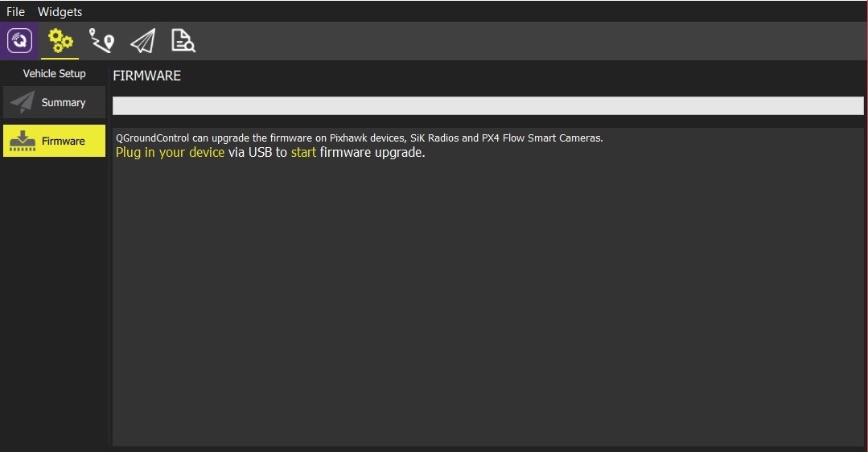Open the Analyze document magnifier icon
The width and height of the screenshot is (868, 452).
(x=183, y=41)
